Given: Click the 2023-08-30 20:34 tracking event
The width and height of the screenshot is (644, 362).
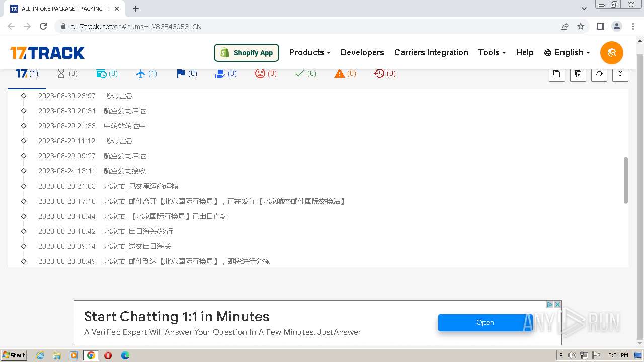Looking at the screenshot, I should tap(92, 111).
